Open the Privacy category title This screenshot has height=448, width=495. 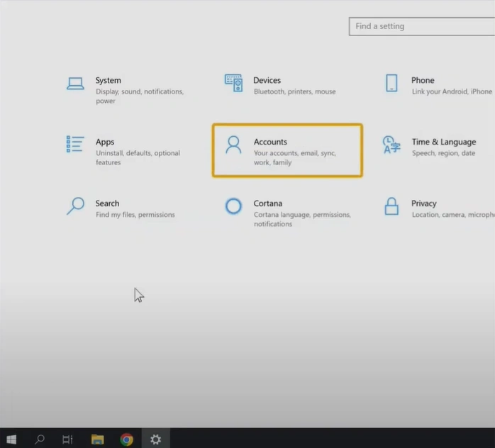click(x=424, y=203)
